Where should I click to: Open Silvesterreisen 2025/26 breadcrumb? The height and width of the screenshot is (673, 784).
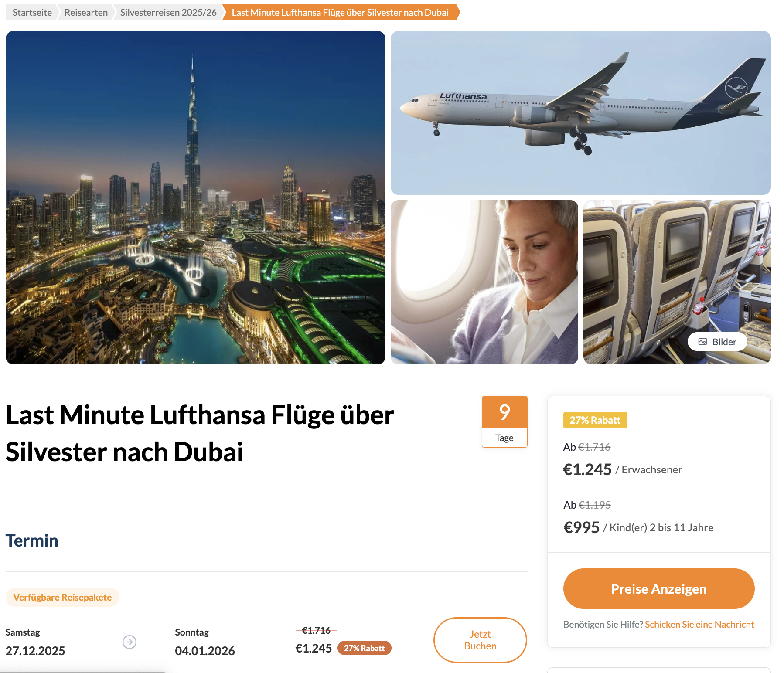pos(167,12)
